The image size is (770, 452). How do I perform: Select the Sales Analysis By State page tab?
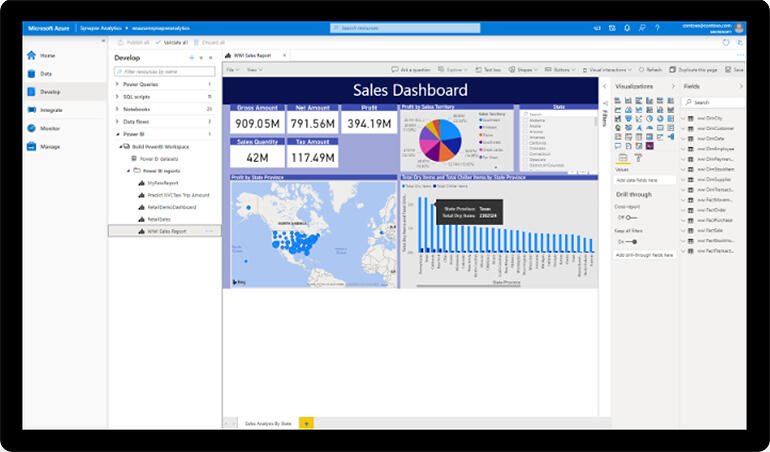point(268,423)
